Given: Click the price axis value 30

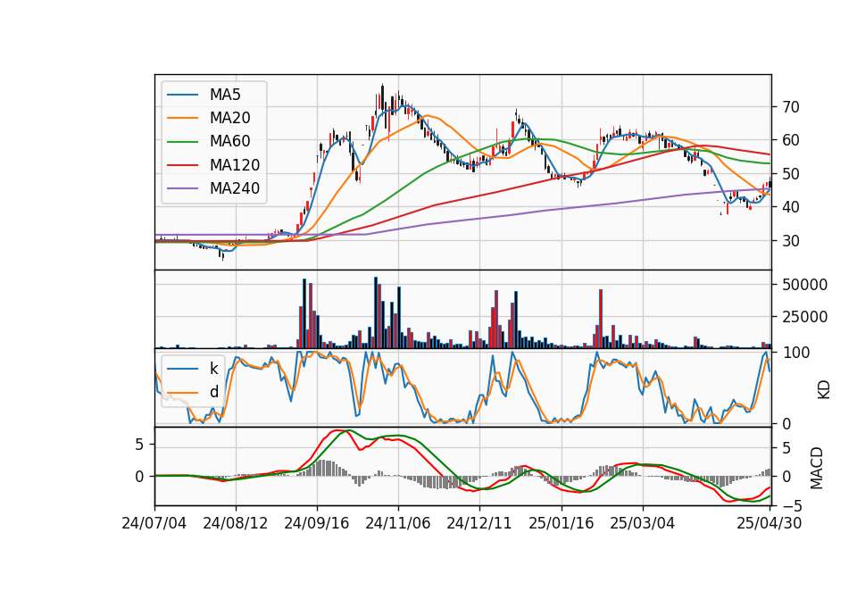Looking at the screenshot, I should [x=790, y=241].
